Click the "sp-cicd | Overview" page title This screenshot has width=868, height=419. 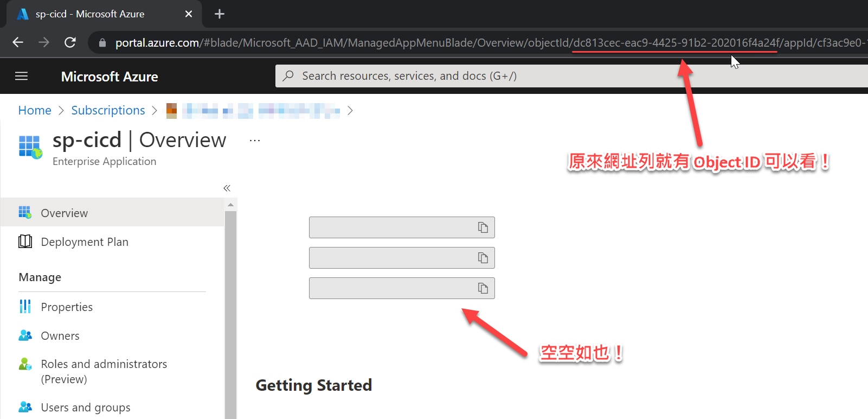tap(139, 140)
